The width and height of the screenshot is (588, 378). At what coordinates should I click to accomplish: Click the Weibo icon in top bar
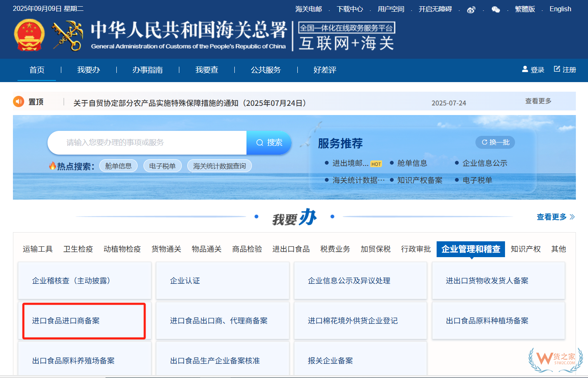(471, 10)
